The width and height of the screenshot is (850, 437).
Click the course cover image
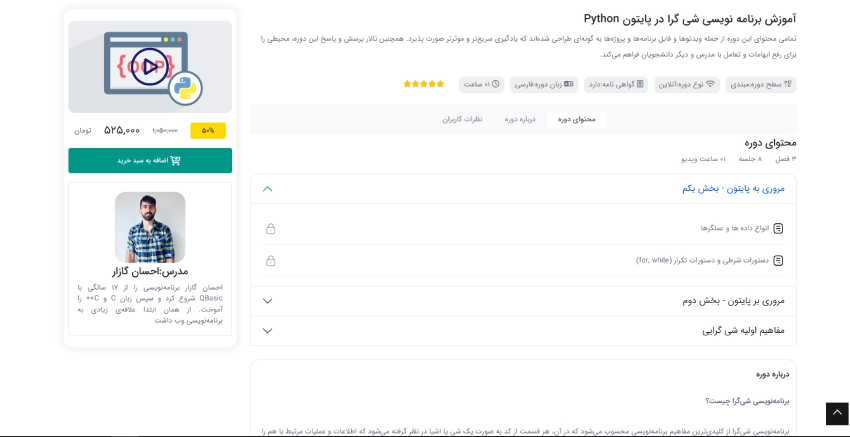[150, 67]
